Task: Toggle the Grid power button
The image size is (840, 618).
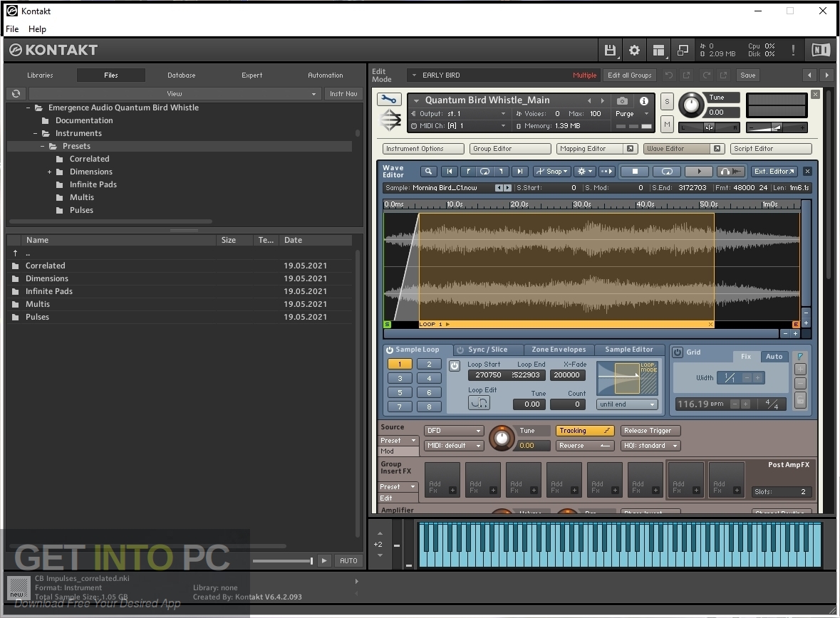Action: click(677, 352)
